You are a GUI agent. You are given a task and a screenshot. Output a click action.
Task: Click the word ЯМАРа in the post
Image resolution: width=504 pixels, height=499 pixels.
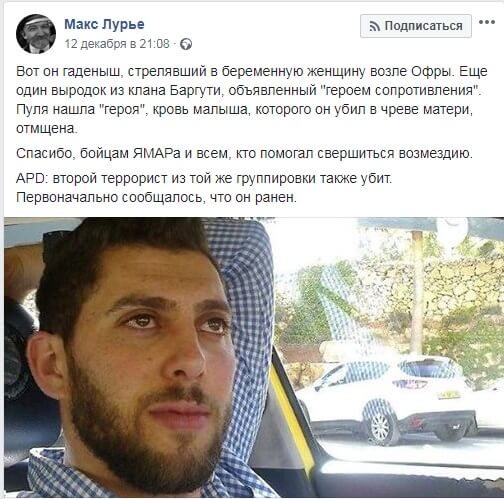(157, 154)
